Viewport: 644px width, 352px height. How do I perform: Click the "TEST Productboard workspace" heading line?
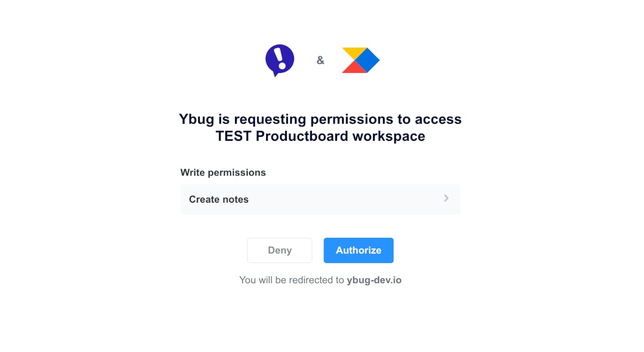tap(320, 136)
